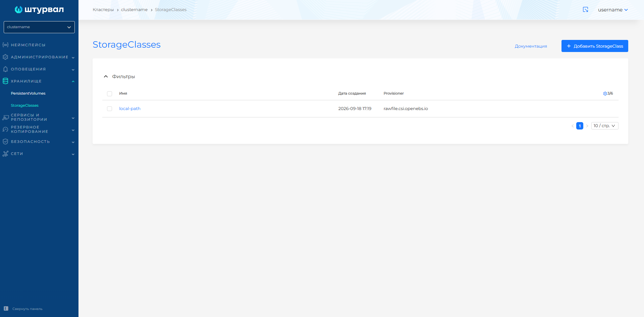Screen dimensions: 644x317
Task: Click the Свернуть панель sidebar icon
Action: coord(6,309)
